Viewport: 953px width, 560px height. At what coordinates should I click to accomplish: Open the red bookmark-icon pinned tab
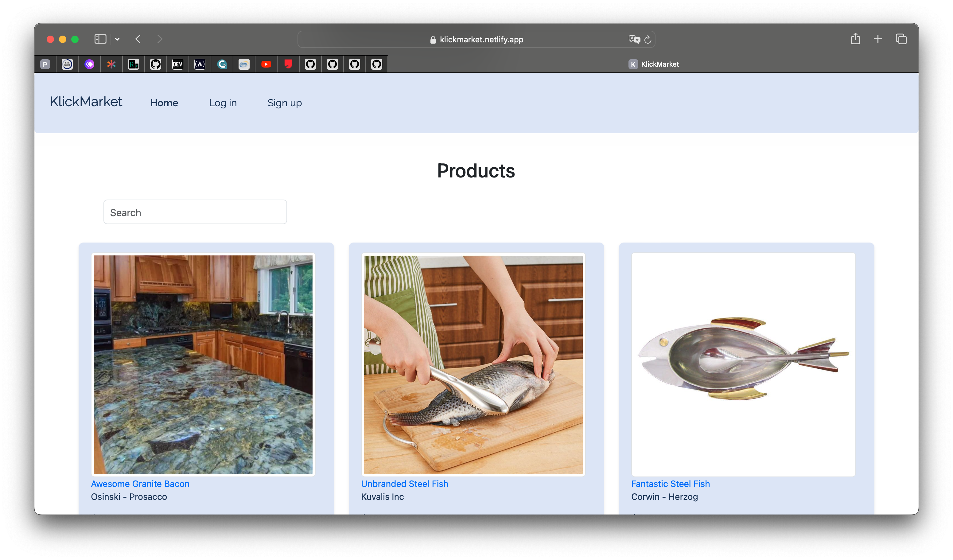pyautogui.click(x=288, y=64)
